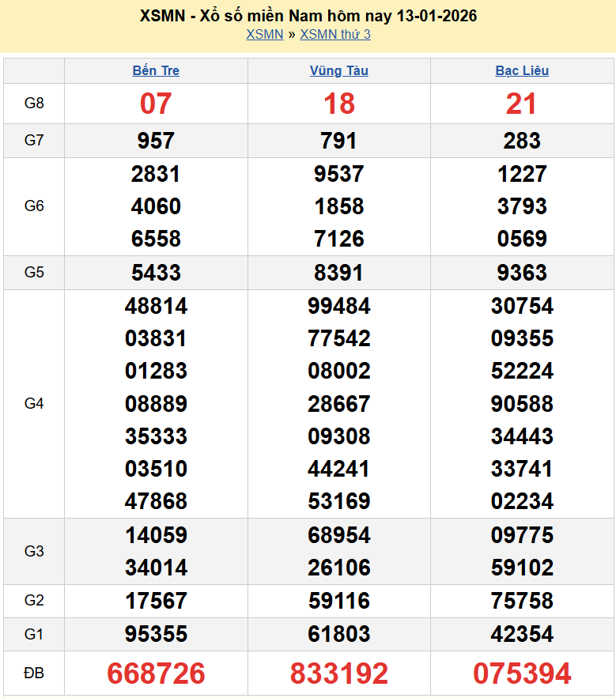This screenshot has width=616, height=698.
Task: Click the G2 number 75758
Action: pos(522,601)
